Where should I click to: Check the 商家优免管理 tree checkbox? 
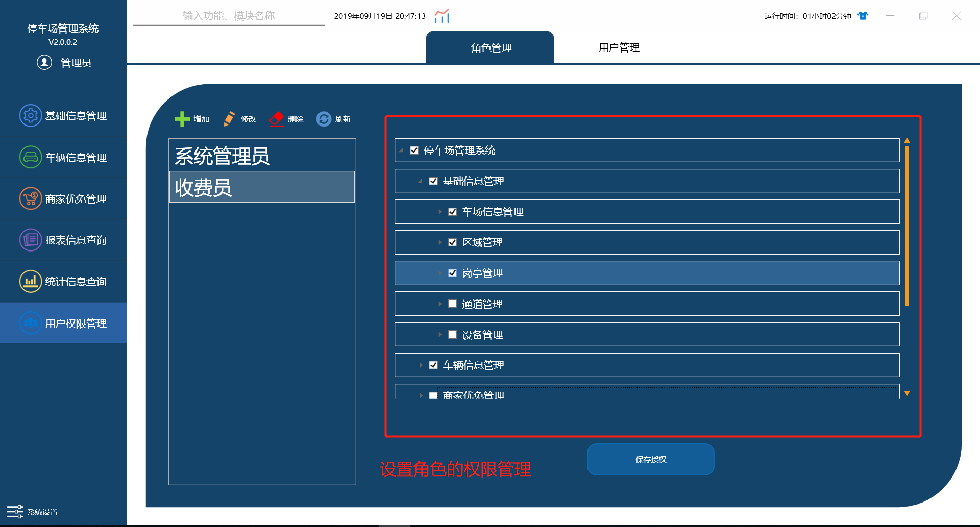tap(433, 395)
